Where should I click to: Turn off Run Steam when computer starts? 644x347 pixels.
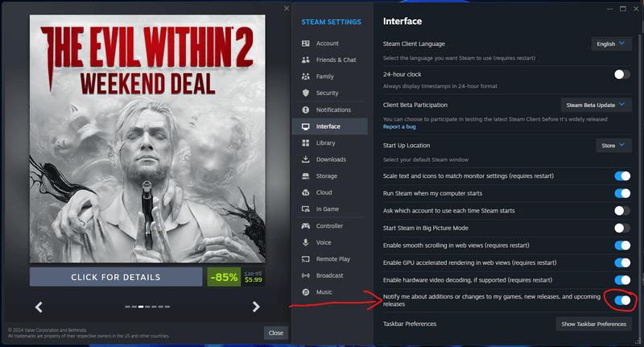[621, 193]
